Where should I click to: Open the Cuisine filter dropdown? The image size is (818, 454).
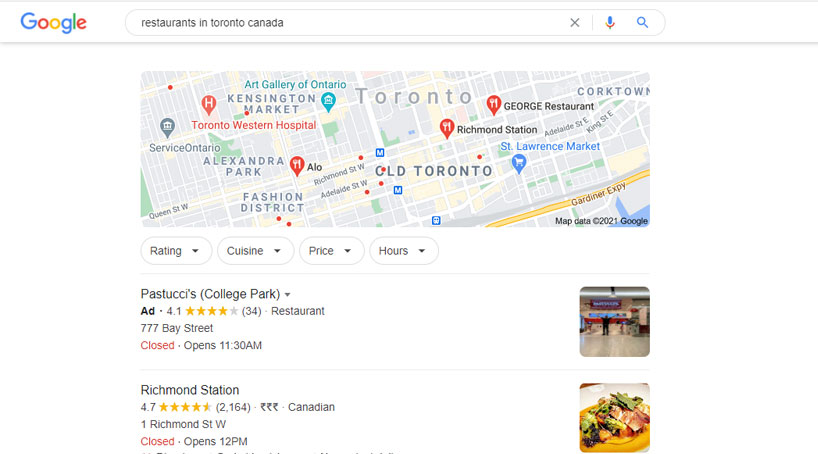(255, 251)
